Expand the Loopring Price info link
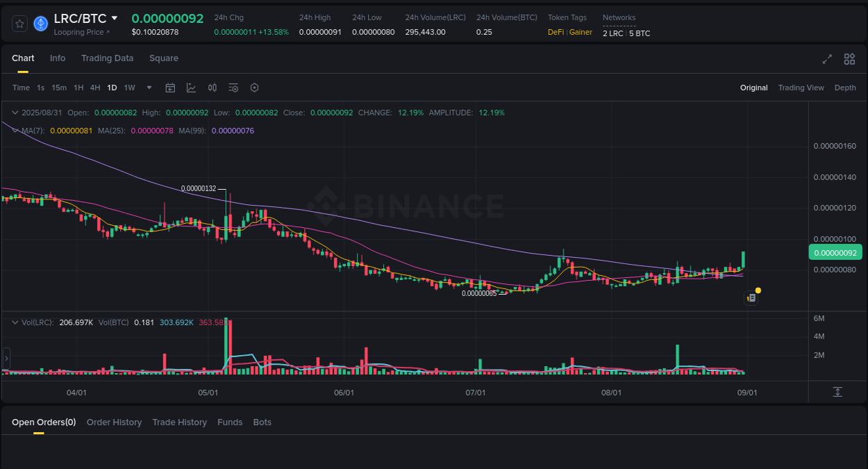The image size is (868, 469). 82,32
